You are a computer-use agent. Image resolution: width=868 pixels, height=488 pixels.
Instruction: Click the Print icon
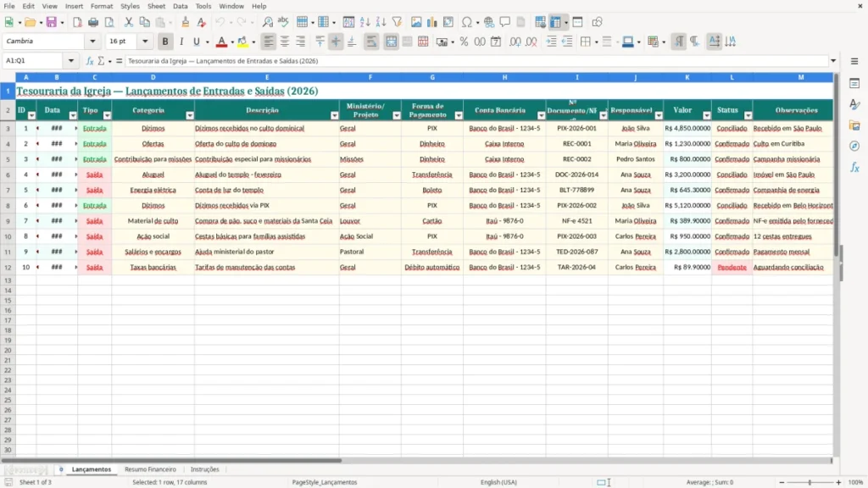pyautogui.click(x=93, y=22)
